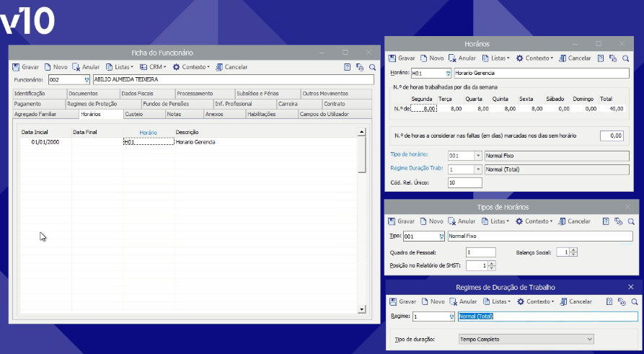Click the Cód. Rel. Único input field

coord(464,183)
